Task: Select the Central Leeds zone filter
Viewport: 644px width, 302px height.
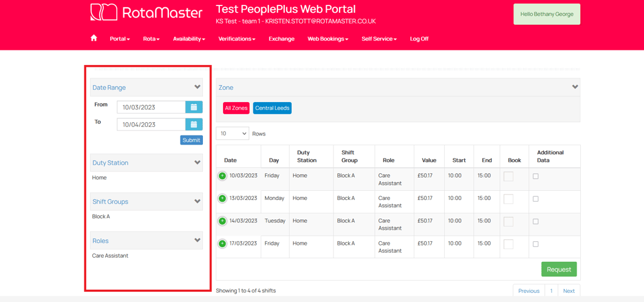Action: [x=272, y=108]
